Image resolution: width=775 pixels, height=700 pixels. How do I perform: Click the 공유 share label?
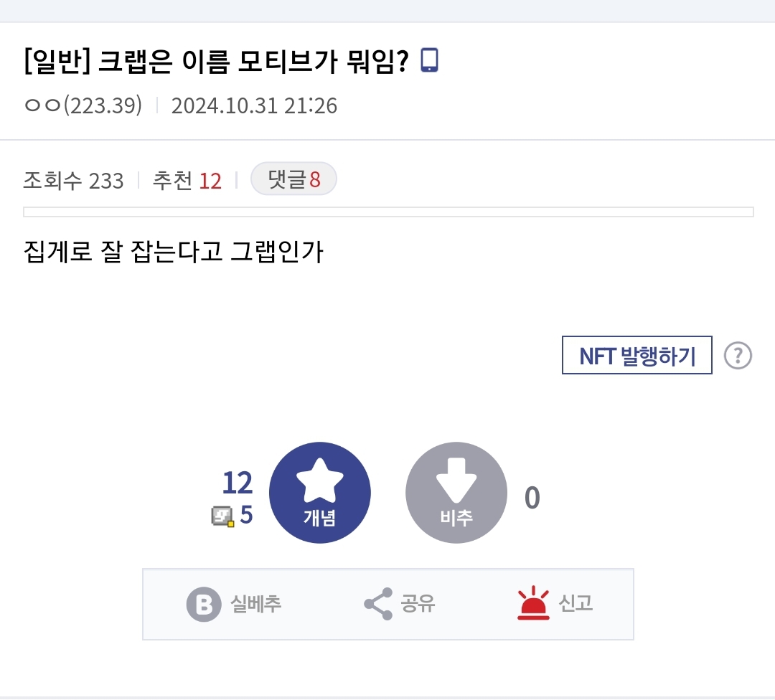(x=418, y=603)
